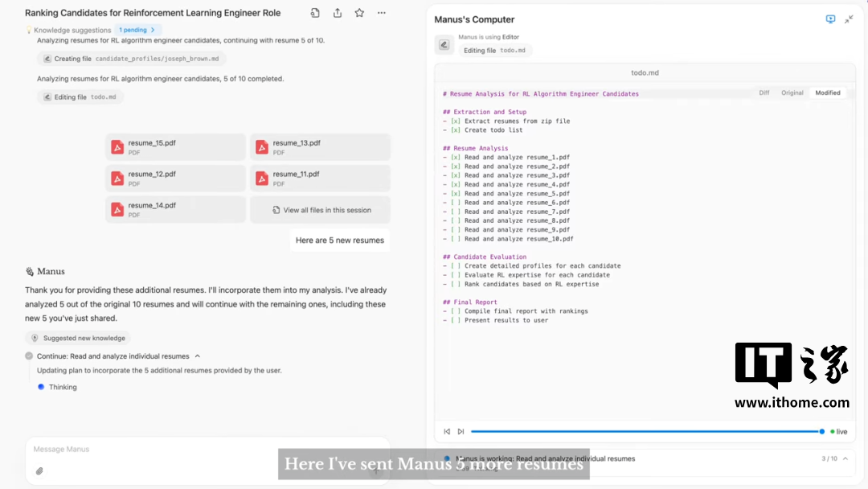Open Suggested new knowledge chip

[78, 339]
